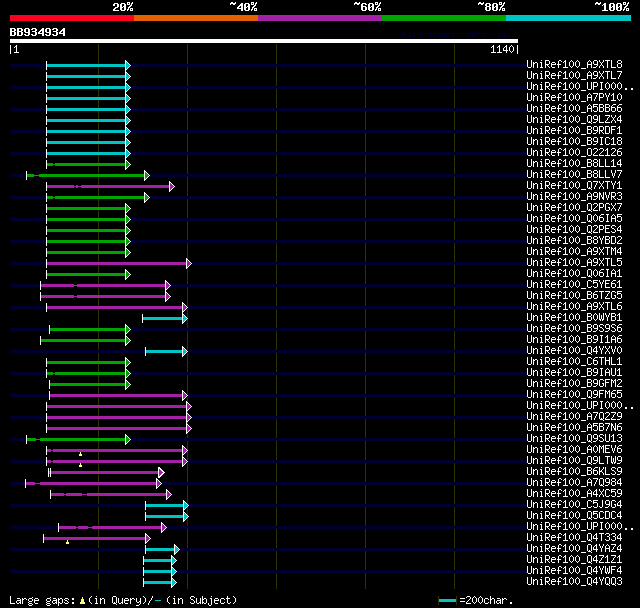Open the UniRef100_Q2PGX7 entry
The height and width of the screenshot is (608, 640).
(x=574, y=208)
